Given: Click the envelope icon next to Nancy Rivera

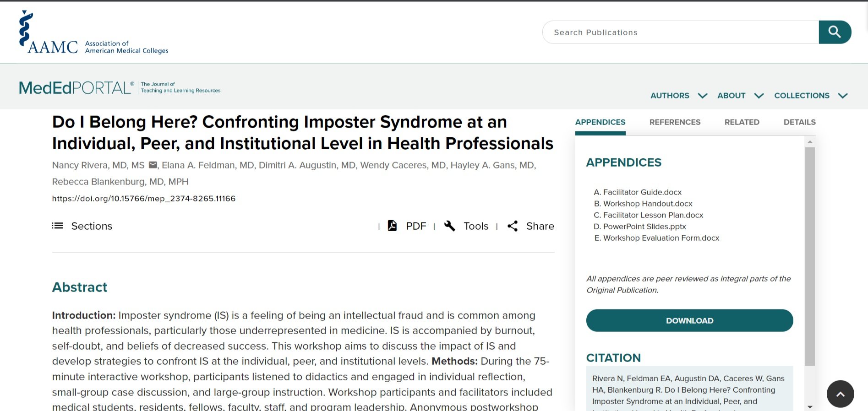Looking at the screenshot, I should (x=153, y=165).
